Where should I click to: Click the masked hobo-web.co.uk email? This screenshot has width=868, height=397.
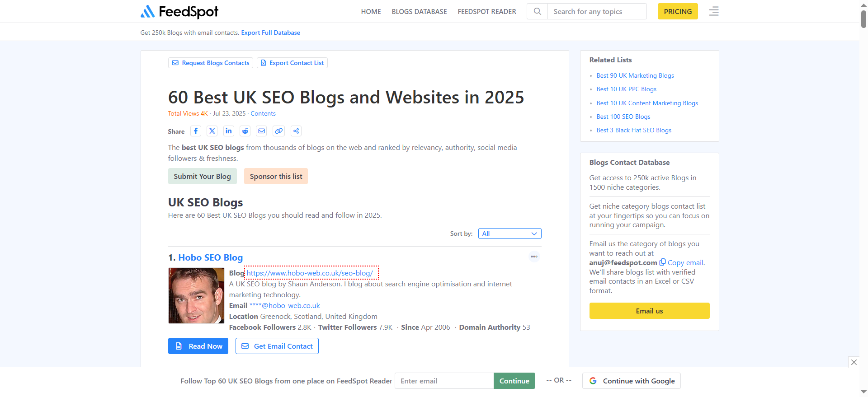(x=285, y=305)
